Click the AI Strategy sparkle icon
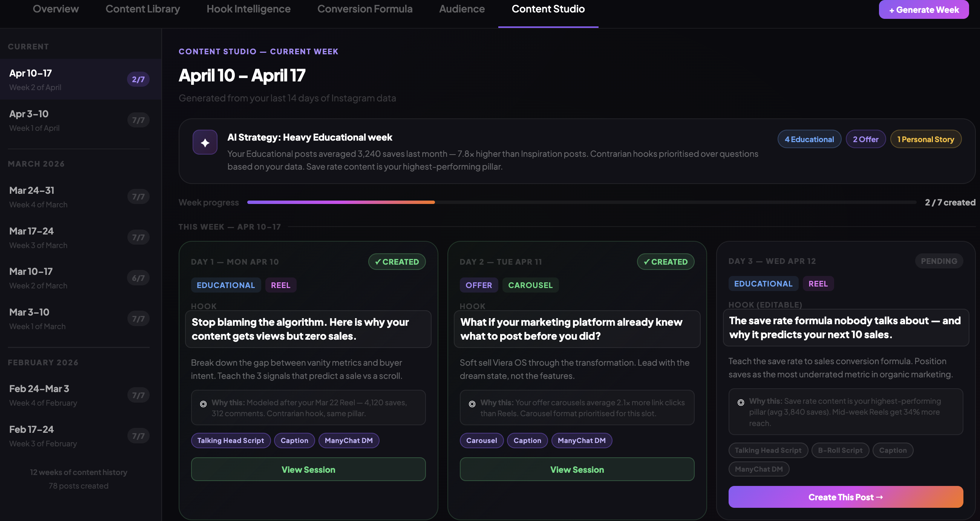Screen dimensions: 980x521 point(205,143)
